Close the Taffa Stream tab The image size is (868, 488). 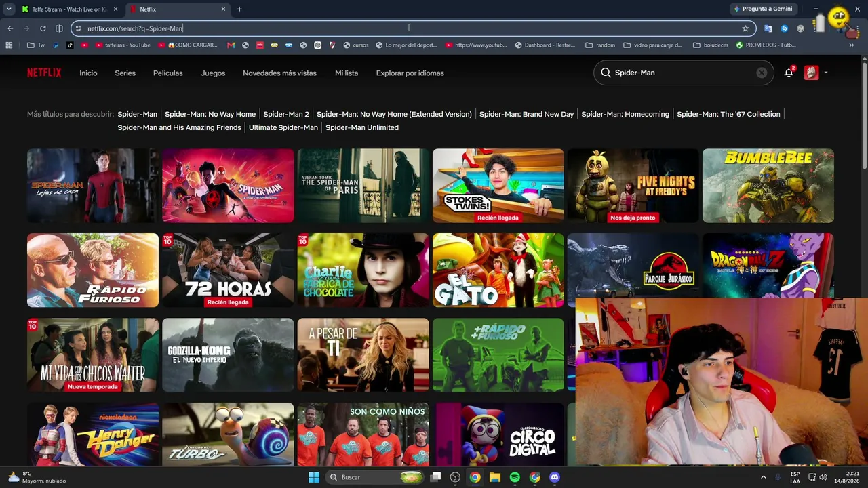coord(115,9)
